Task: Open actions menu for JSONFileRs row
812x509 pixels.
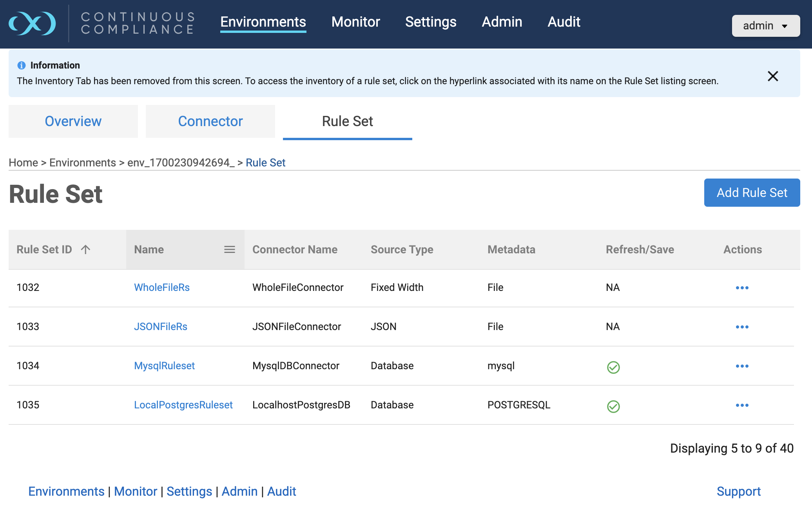Action: click(742, 327)
